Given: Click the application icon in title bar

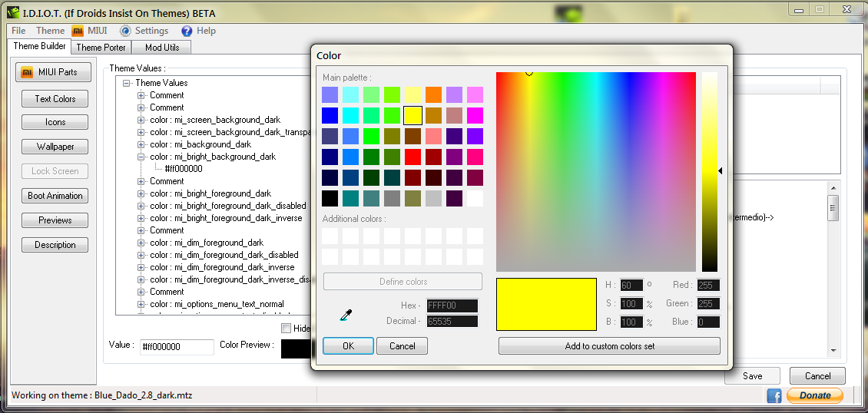Looking at the screenshot, I should coord(13,12).
